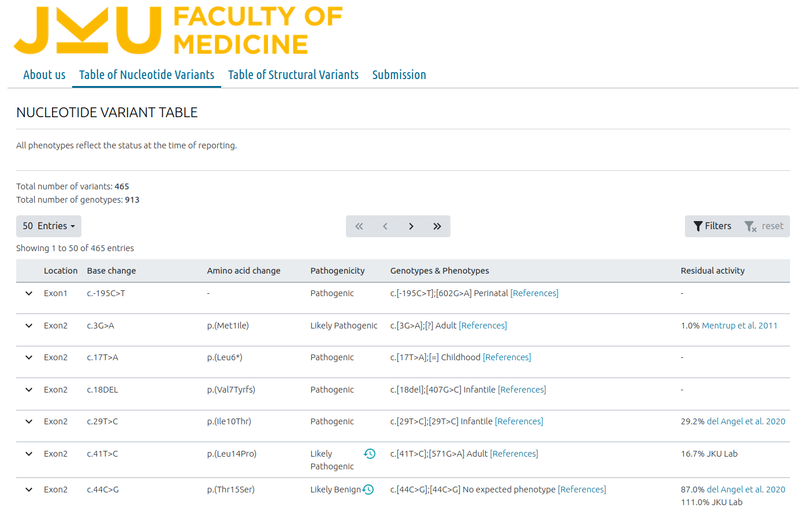812x508 pixels.
Task: Open References for the Perinatal genotype
Action: tap(534, 293)
